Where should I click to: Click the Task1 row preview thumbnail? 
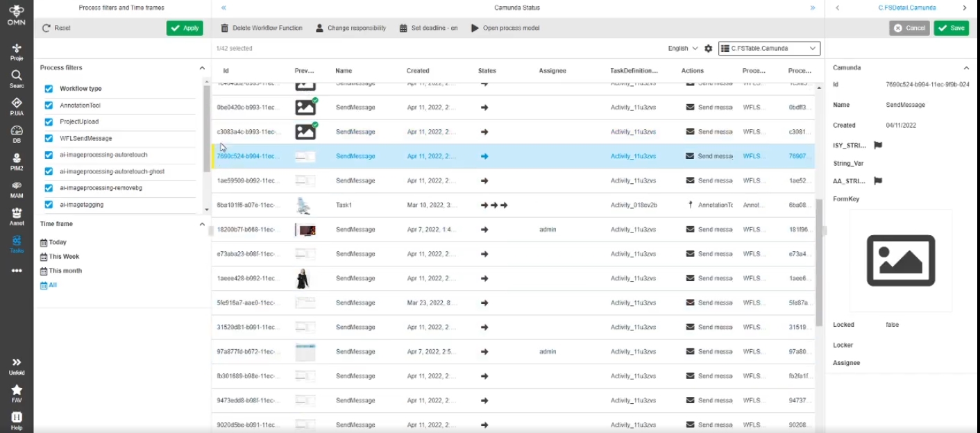[x=304, y=205]
